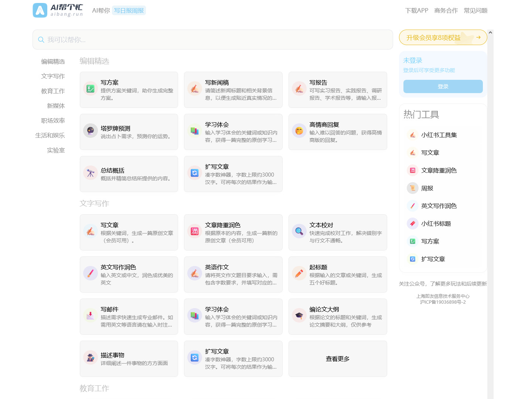The image size is (532, 399).
Task: Click the 查看更多 button
Action: click(338, 359)
